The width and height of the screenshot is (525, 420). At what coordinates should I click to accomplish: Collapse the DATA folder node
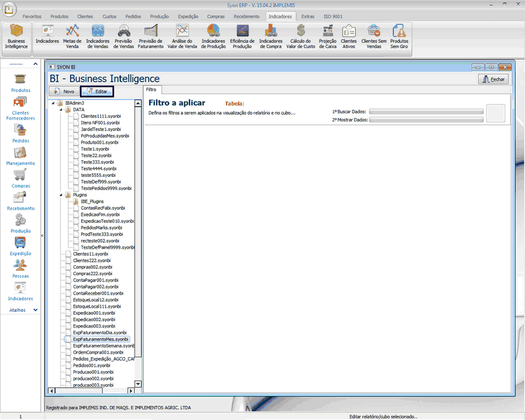pos(61,109)
